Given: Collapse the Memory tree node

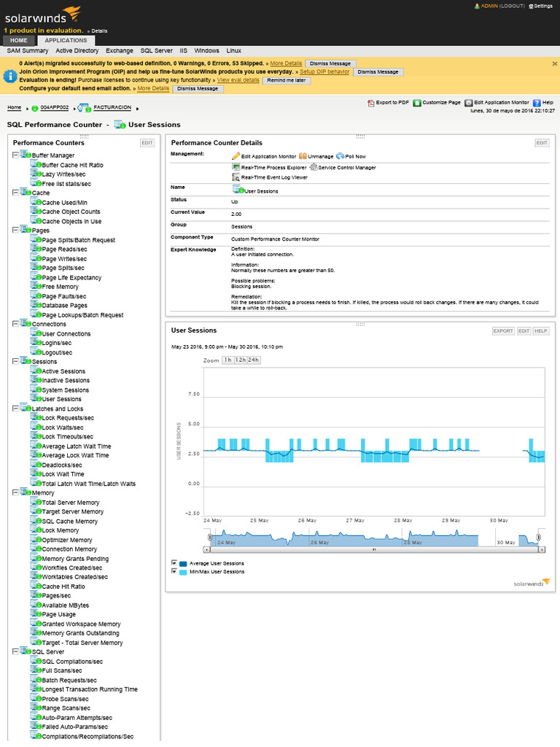Looking at the screenshot, I should coord(16,493).
